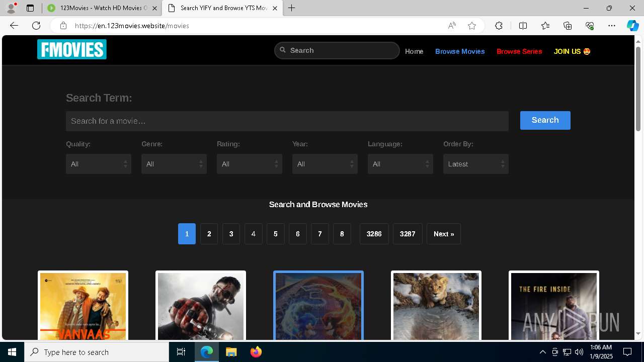This screenshot has height=362, width=644.
Task: Go to results page 3286
Action: click(374, 234)
